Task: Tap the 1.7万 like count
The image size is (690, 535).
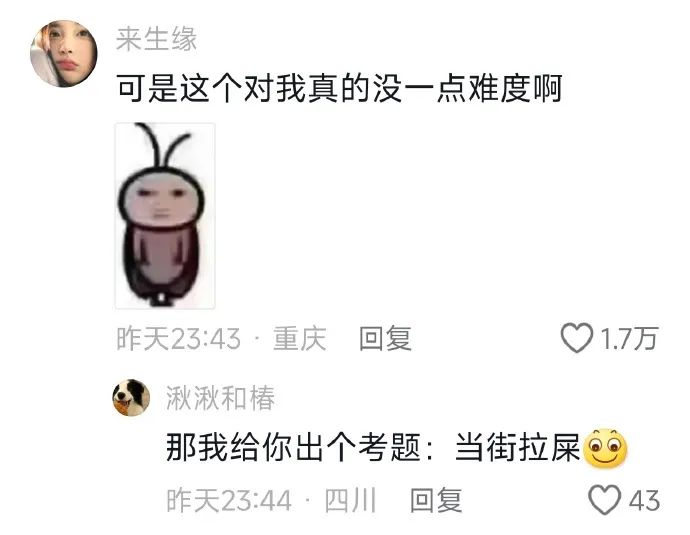Action: pos(629,338)
